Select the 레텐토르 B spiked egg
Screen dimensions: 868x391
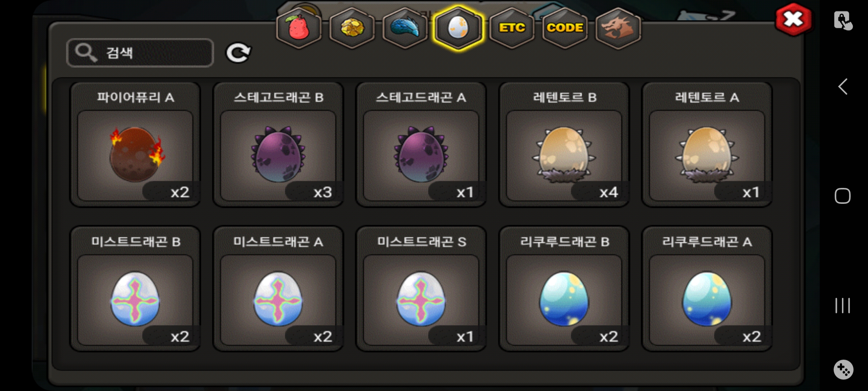coord(564,145)
